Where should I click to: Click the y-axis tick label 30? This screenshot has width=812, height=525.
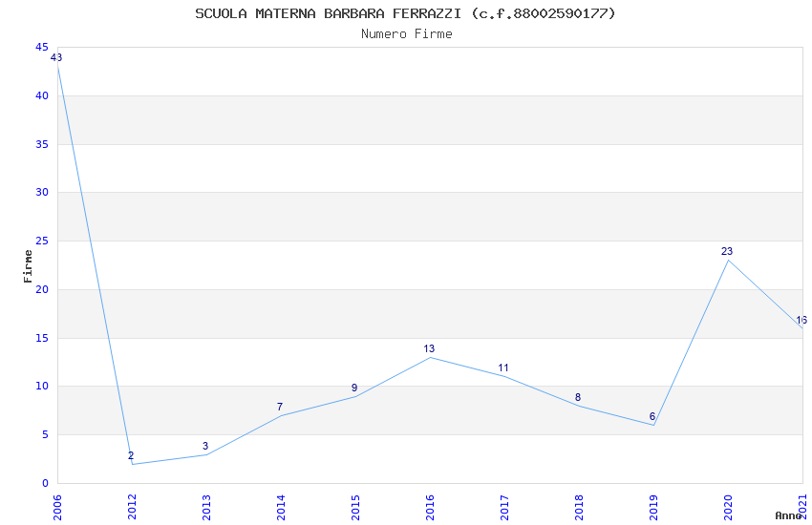(x=42, y=193)
